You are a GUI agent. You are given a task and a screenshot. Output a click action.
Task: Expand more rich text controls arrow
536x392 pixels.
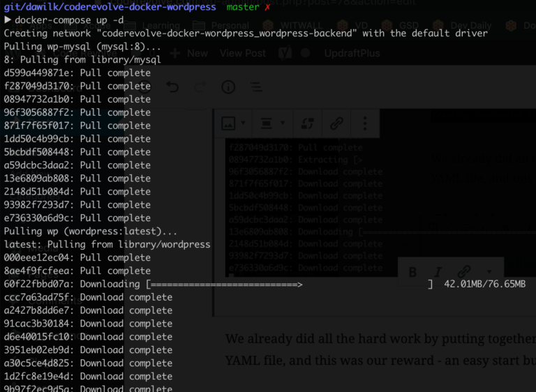click(489, 272)
